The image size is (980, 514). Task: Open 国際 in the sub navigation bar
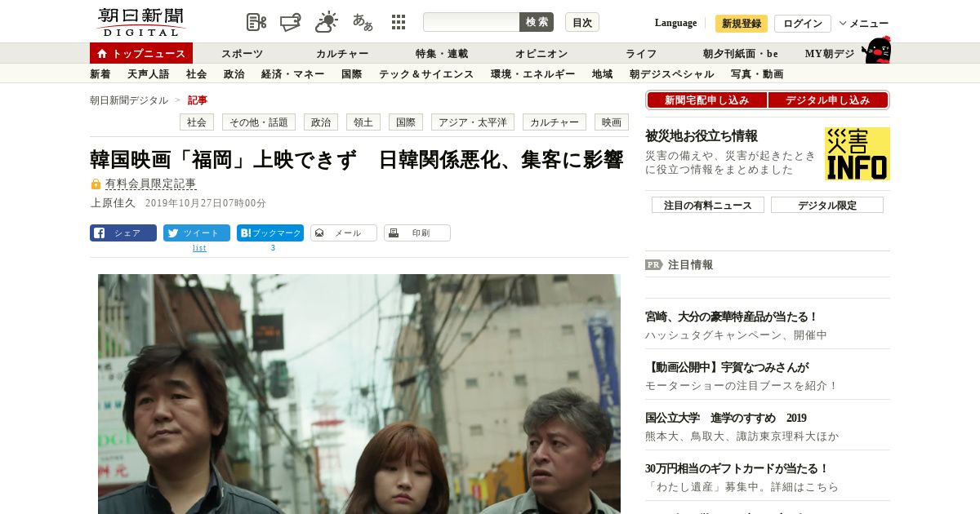[352, 74]
